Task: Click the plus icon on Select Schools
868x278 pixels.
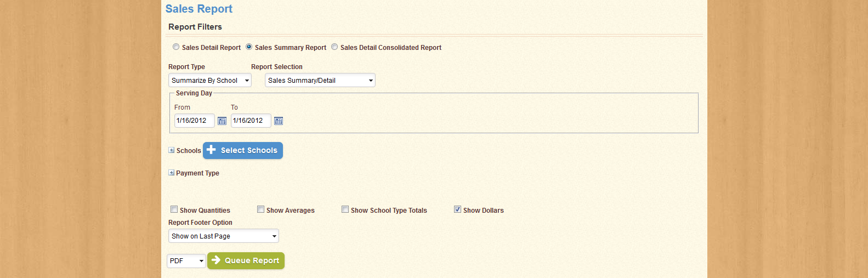Action: 211,150
